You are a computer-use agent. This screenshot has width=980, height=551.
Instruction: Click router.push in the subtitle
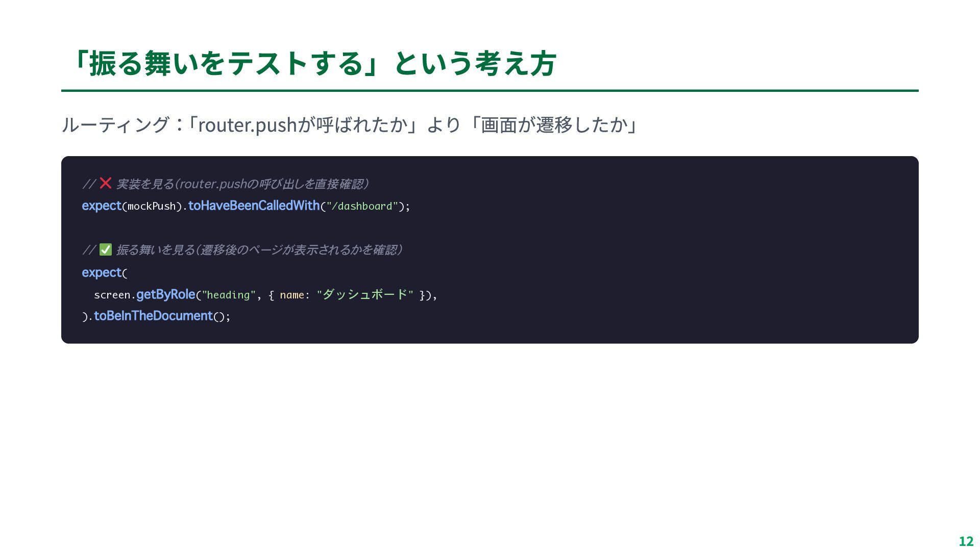click(248, 125)
